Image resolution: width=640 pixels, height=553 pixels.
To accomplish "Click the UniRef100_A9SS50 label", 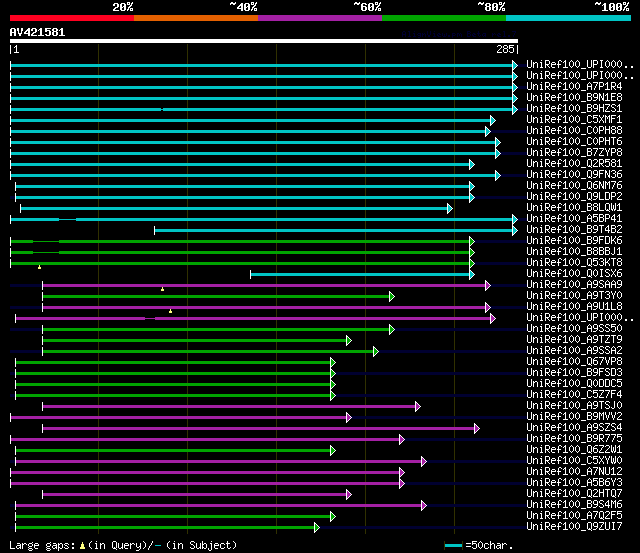I will point(574,329).
